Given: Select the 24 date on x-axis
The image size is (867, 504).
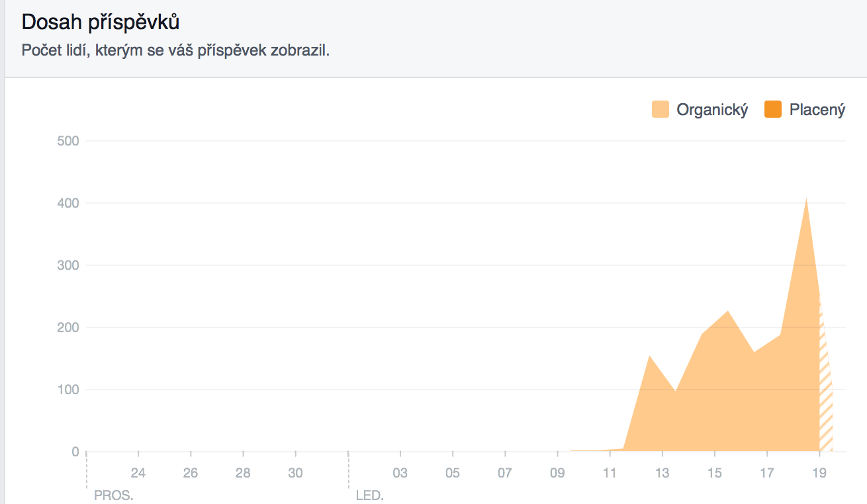Looking at the screenshot, I should point(138,473).
